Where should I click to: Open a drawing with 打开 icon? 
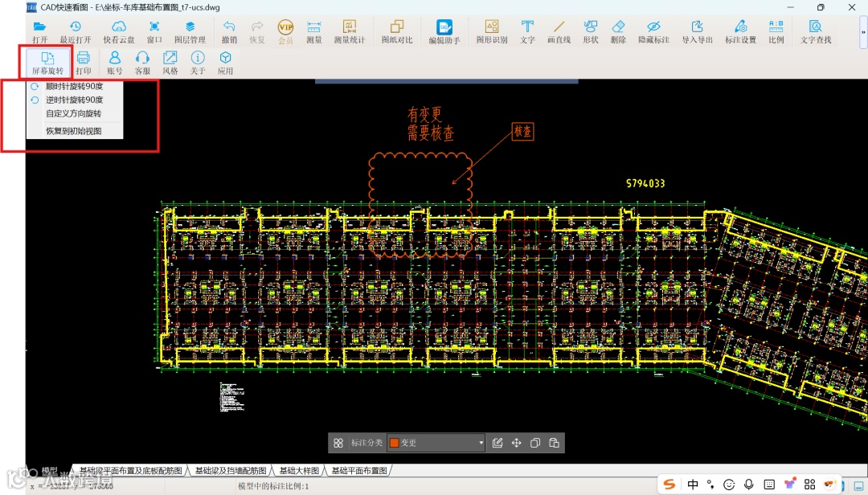click(39, 31)
